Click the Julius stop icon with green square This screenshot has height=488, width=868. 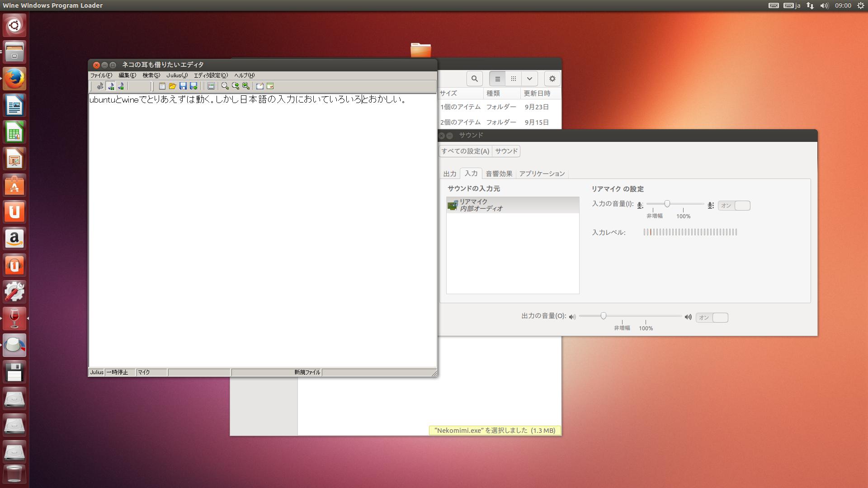coord(121,86)
